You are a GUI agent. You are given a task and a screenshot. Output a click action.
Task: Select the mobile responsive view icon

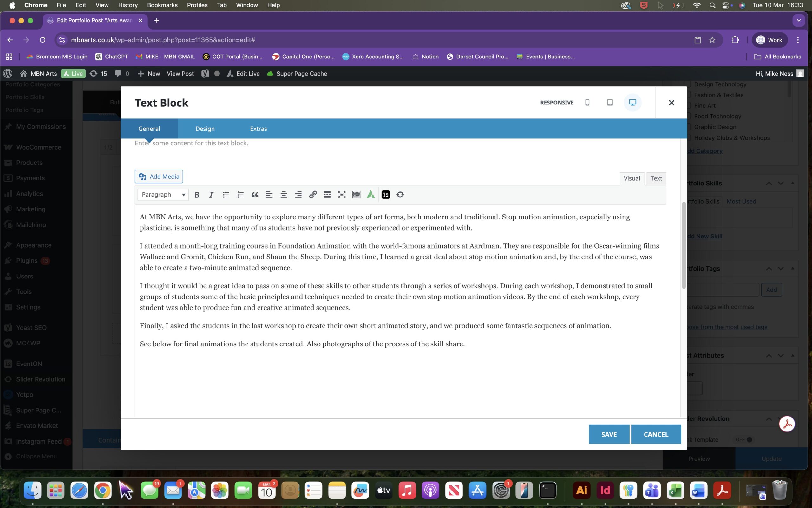pos(587,103)
